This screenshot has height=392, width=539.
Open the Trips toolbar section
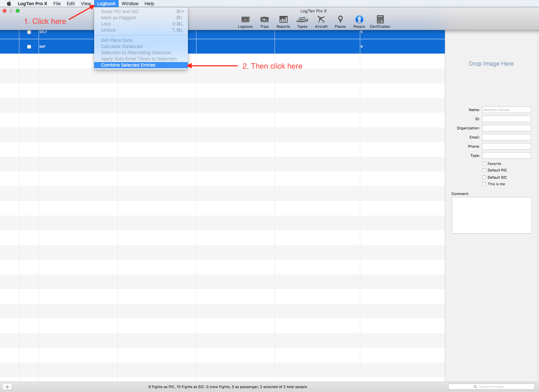264,22
